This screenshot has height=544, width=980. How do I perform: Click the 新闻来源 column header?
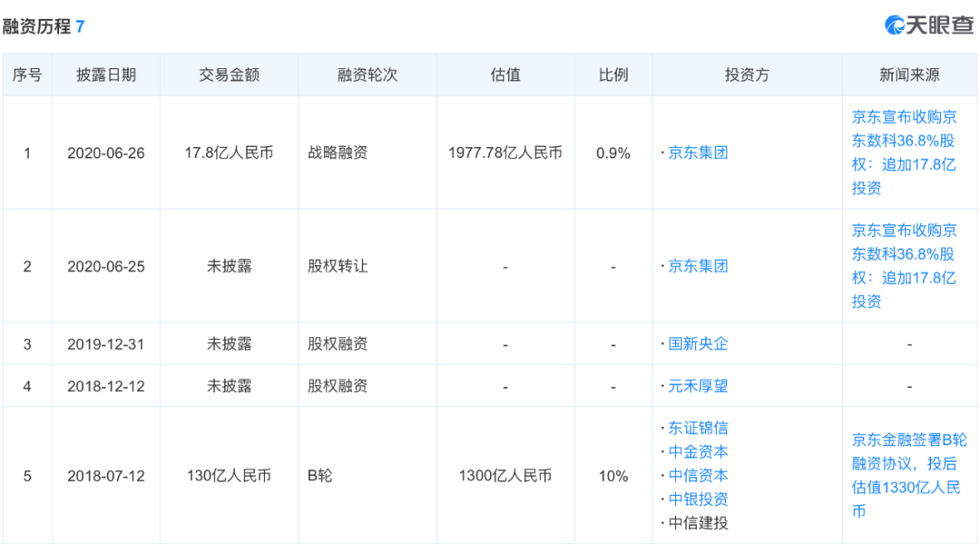pos(909,75)
